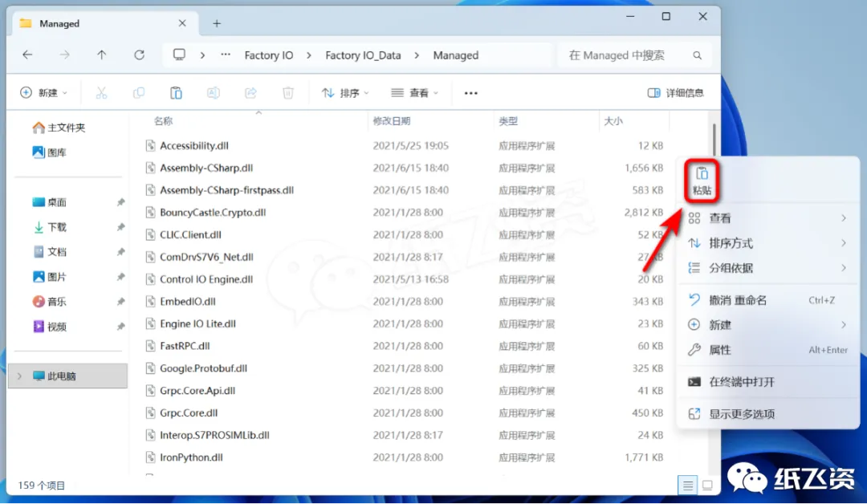Click the search box for Managed folder
Image resolution: width=867 pixels, height=504 pixels.
[x=635, y=55]
